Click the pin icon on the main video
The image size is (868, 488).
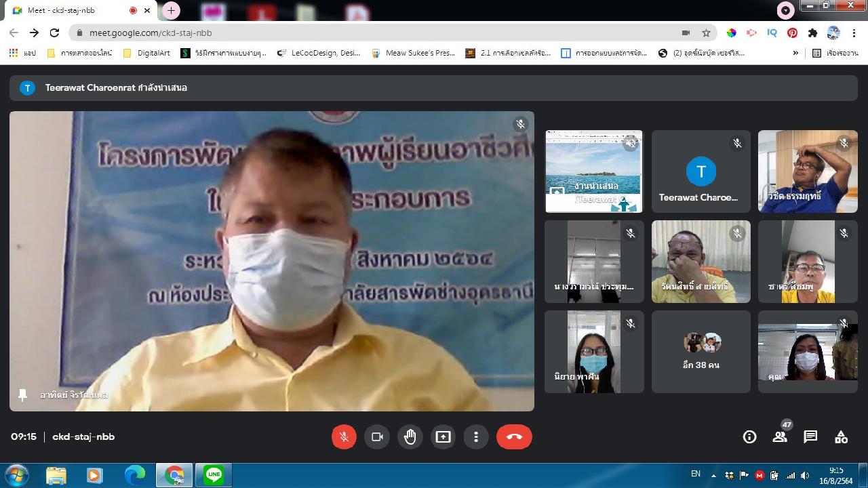[22, 394]
